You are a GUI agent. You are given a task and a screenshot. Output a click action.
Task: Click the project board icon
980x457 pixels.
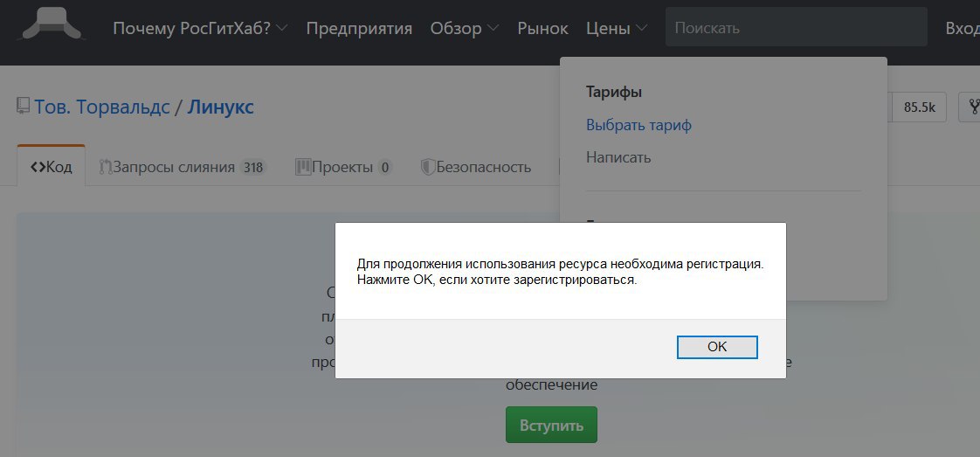tap(303, 167)
